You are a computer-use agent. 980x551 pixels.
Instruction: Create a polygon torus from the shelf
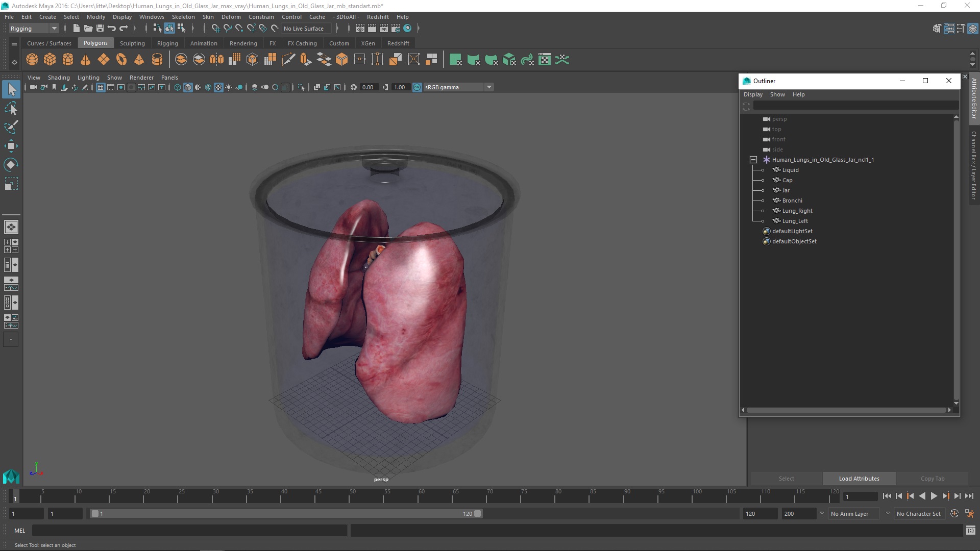pos(121,60)
